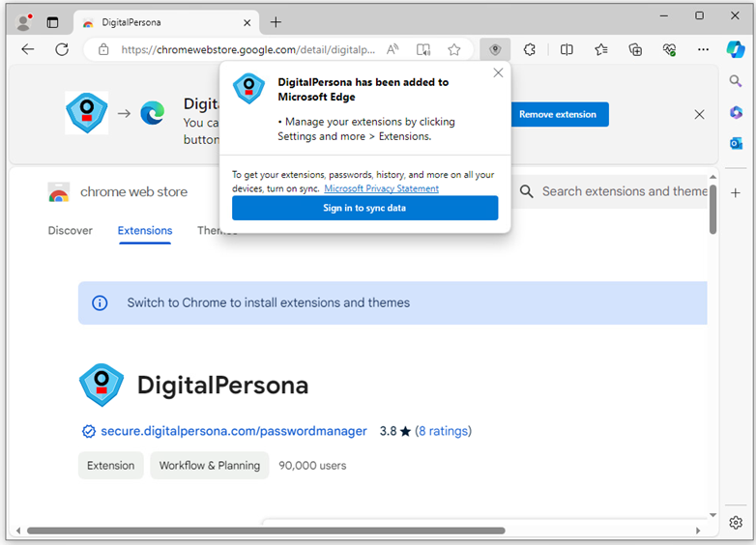Open sidebar settings gear icon
The width and height of the screenshot is (756, 545).
[736, 523]
